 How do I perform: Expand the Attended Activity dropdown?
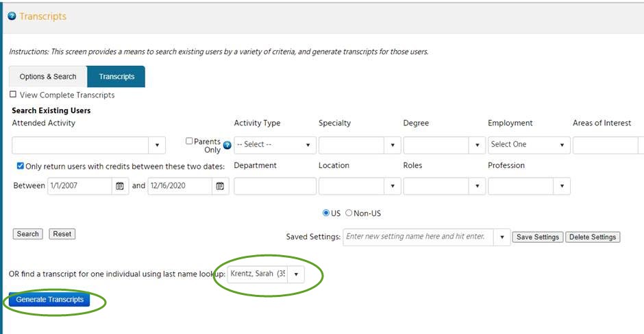click(157, 145)
